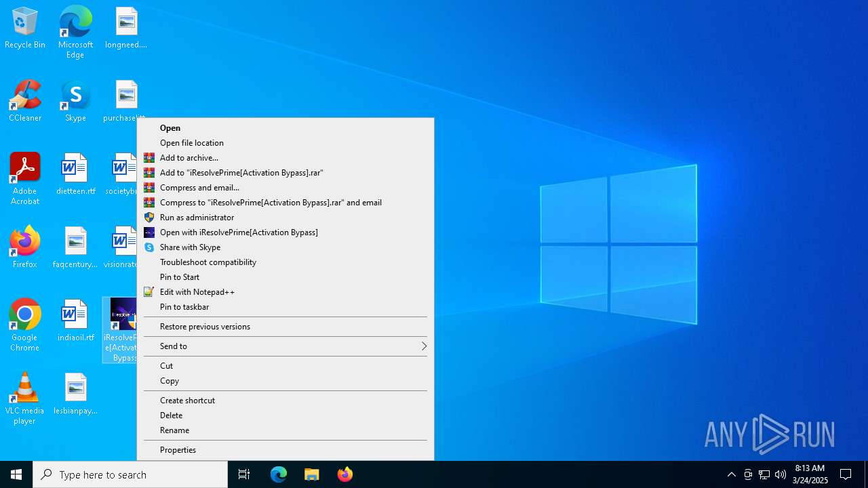Select the Google Chrome desktop shortcut
868x488 pixels.
[25, 325]
